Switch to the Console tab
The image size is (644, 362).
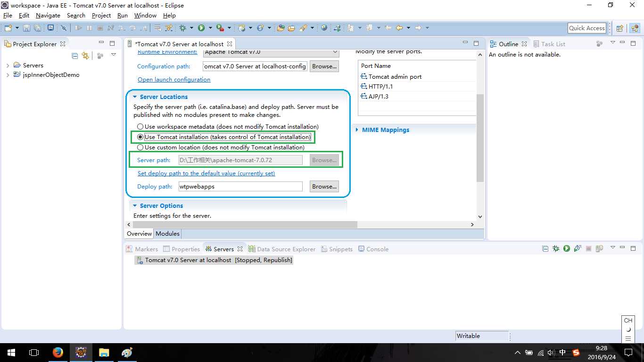tap(373, 249)
